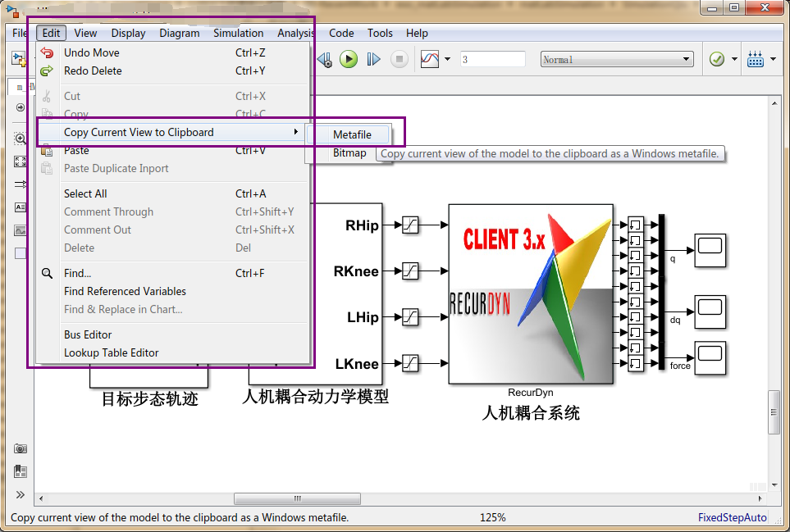The image size is (790, 532).
Task: Click the Annotation text palette icon
Action: tap(21, 207)
